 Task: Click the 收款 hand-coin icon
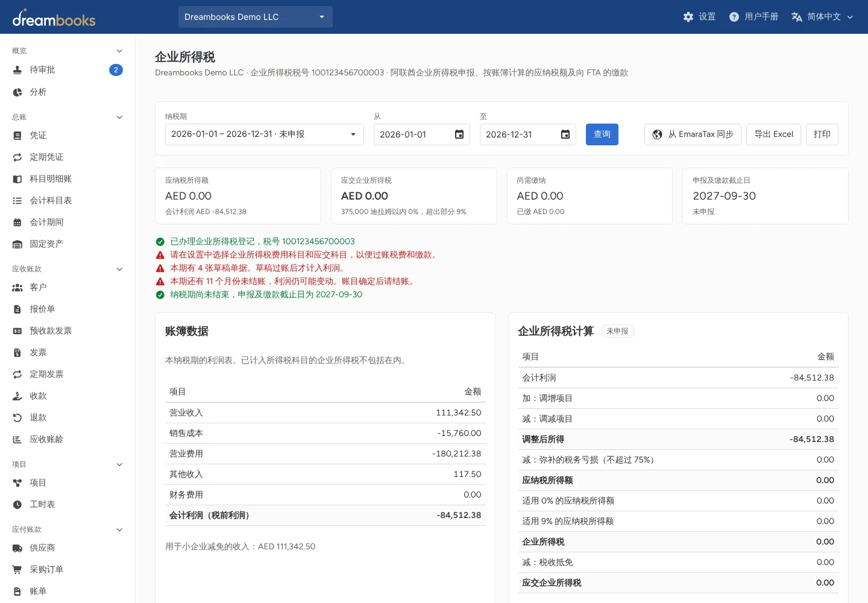[x=17, y=396]
